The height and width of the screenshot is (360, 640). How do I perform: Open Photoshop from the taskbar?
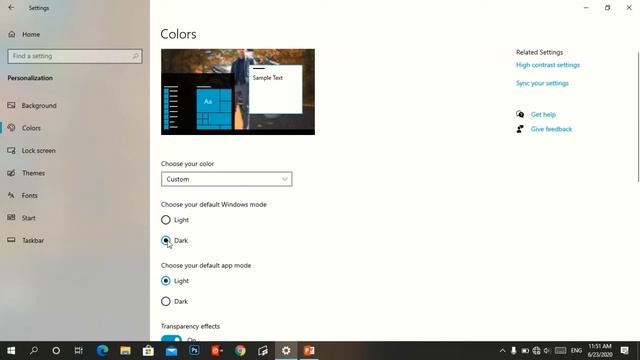click(194, 351)
